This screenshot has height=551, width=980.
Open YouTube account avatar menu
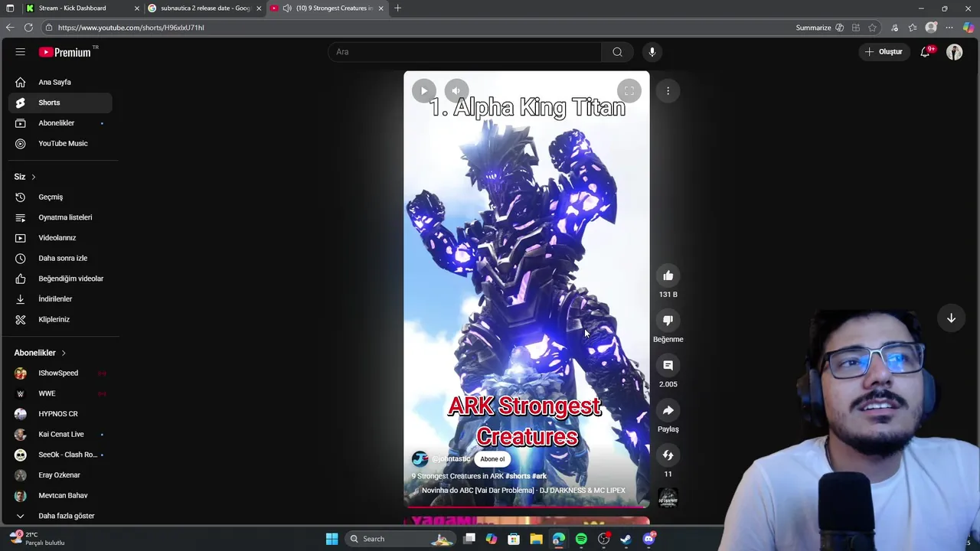(x=954, y=52)
